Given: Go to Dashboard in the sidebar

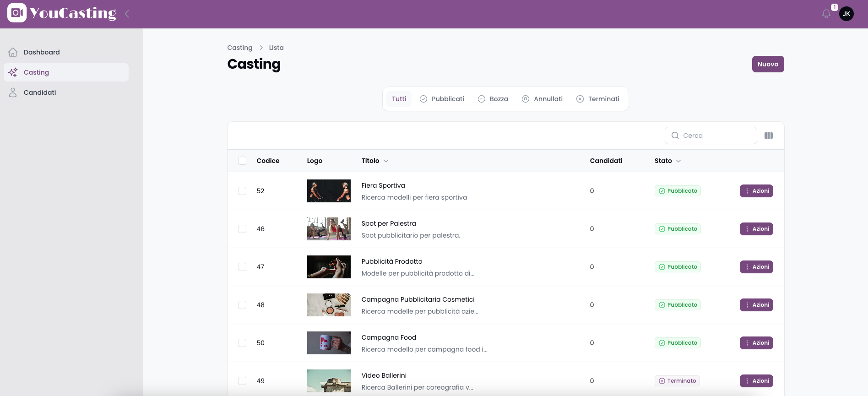Looking at the screenshot, I should [x=66, y=52].
